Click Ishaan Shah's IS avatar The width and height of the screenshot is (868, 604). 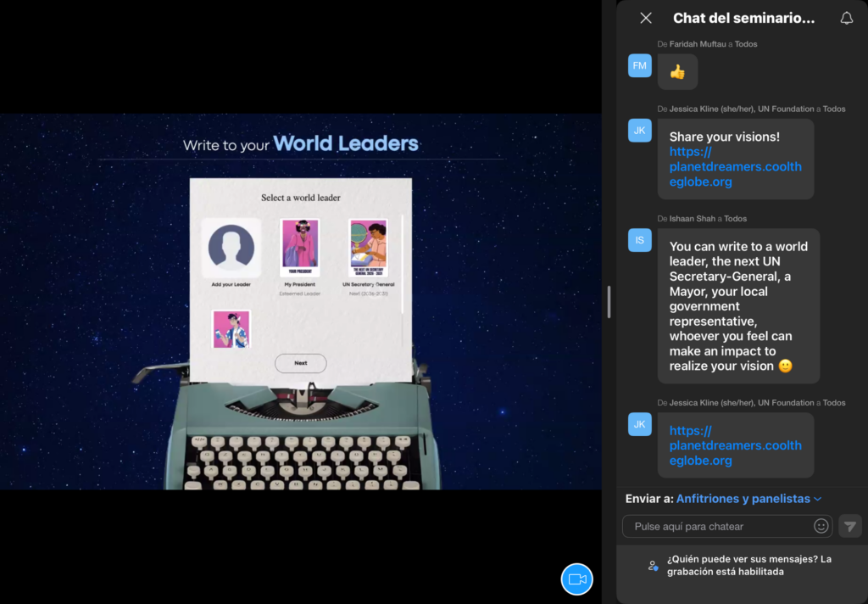pyautogui.click(x=639, y=240)
